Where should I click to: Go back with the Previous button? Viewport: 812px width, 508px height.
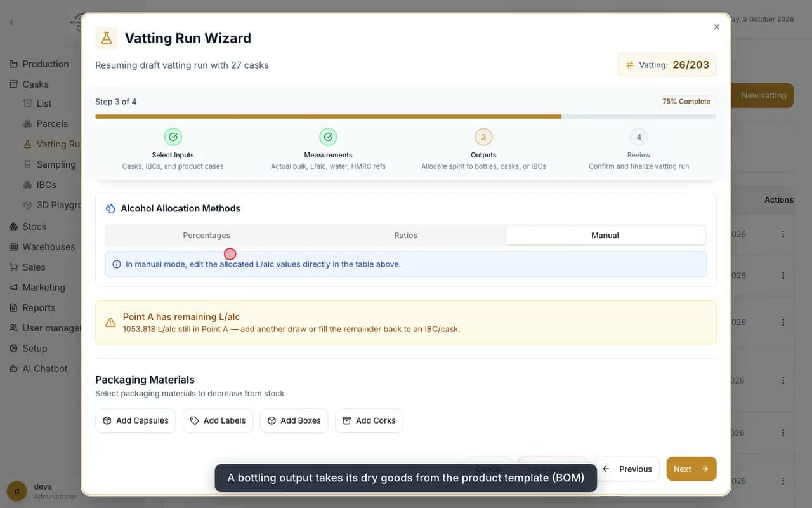pos(627,469)
